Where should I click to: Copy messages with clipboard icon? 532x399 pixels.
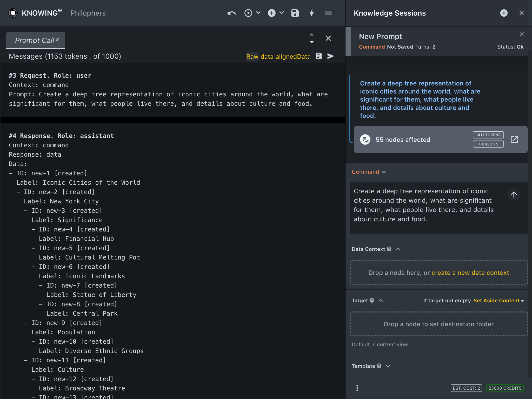coord(319,56)
